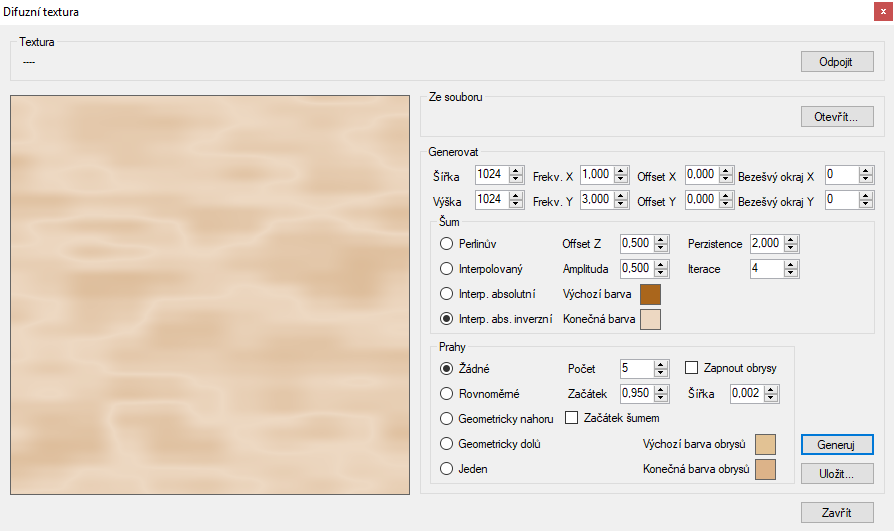Open the Výchozí barva color swatch
Viewport: 894px width, 531px height.
point(650,294)
